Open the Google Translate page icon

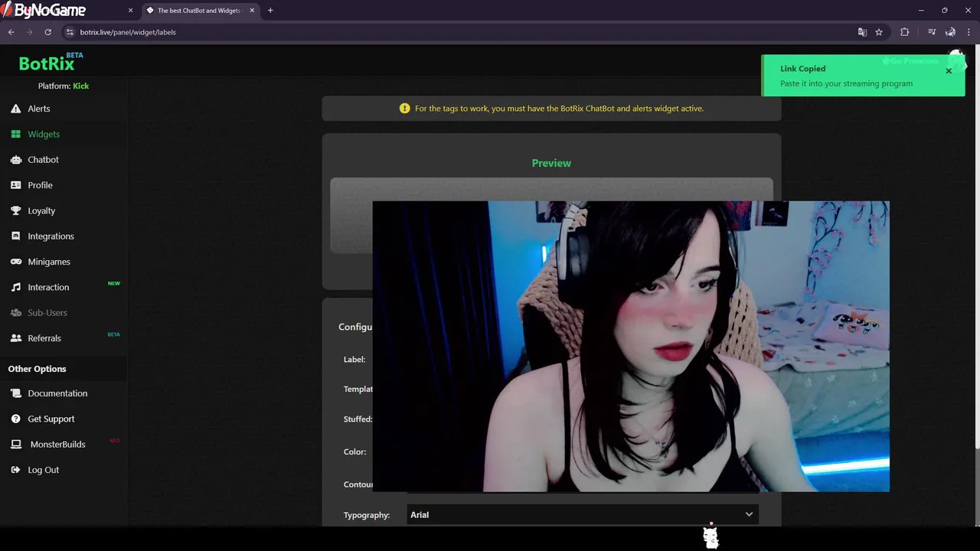pyautogui.click(x=862, y=32)
